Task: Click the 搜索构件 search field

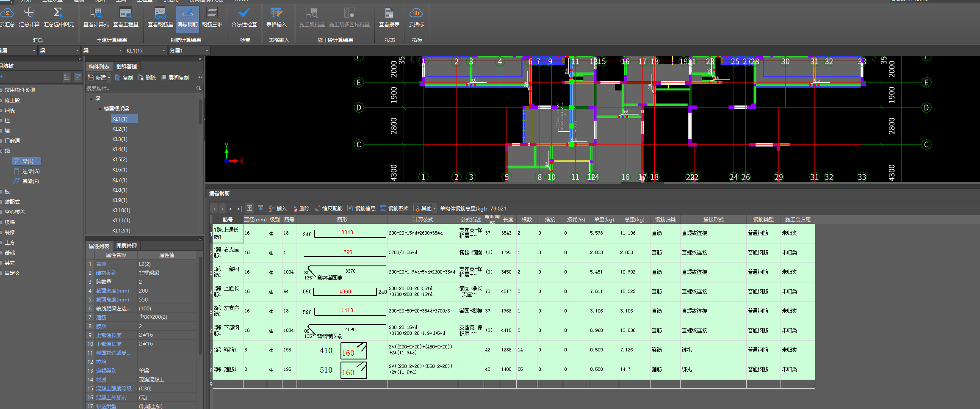Action: (x=140, y=88)
